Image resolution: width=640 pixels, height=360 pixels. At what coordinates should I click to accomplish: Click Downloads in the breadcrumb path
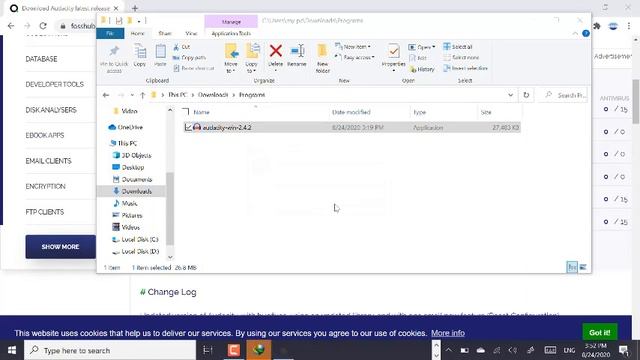pyautogui.click(x=213, y=95)
